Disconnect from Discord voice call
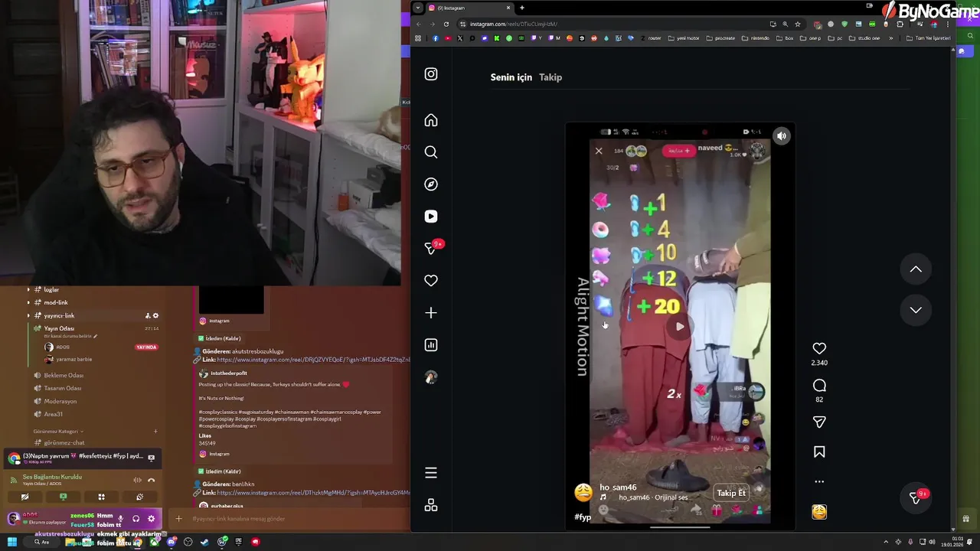This screenshot has height=551, width=980. click(152, 480)
